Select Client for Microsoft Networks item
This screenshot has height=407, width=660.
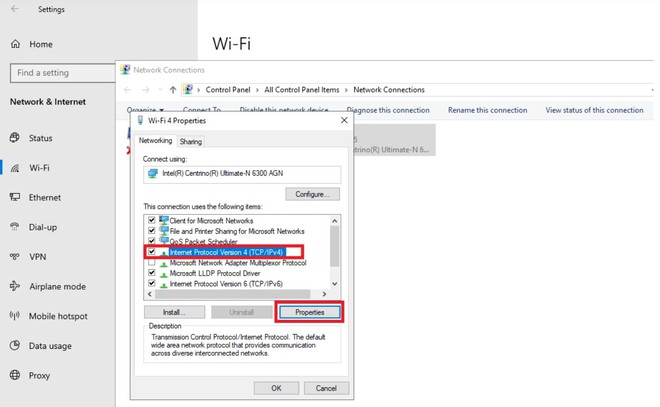[211, 221]
